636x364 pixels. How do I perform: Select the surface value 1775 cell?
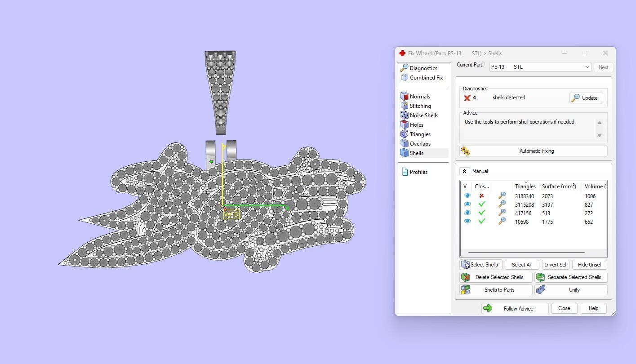tap(547, 222)
